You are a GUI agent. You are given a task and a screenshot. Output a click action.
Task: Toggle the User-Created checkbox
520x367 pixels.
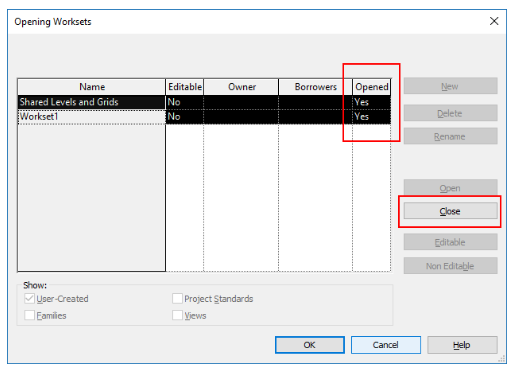click(29, 298)
